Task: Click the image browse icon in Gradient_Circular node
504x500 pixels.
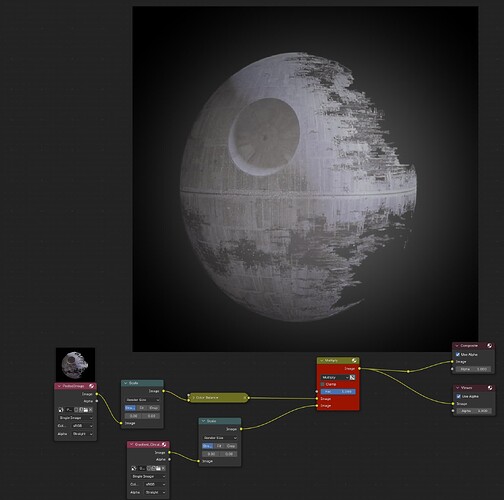Action: 134,468
